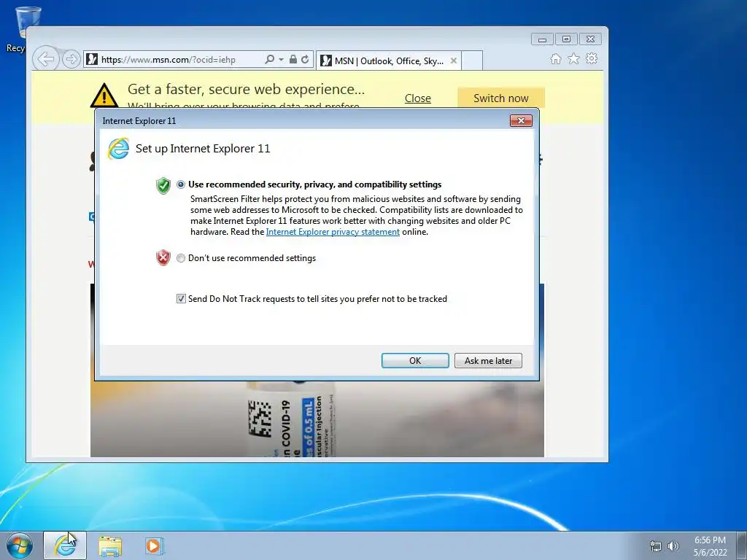Screen dimensions: 747x560
Task: Select Use recommended security settings radio
Action: pyautogui.click(x=181, y=184)
